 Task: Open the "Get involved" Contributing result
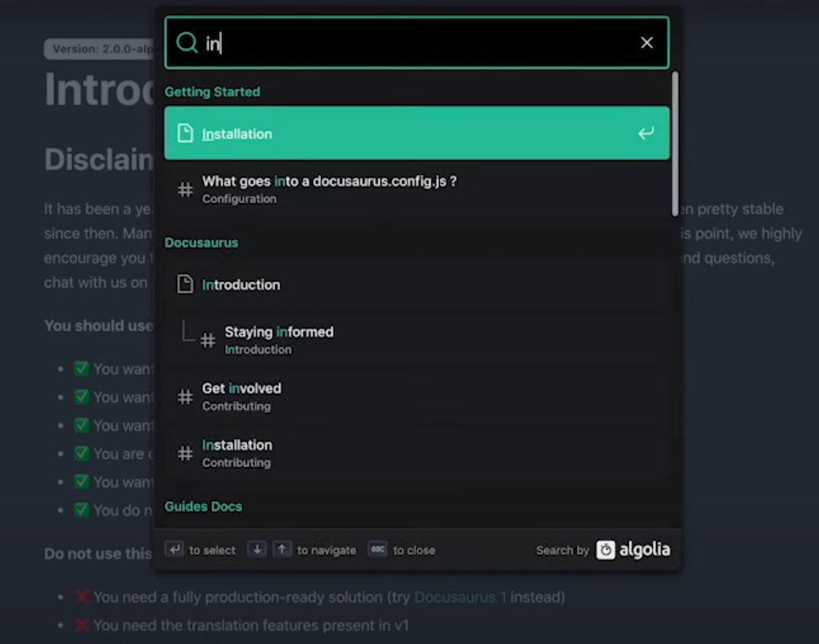pos(416,397)
